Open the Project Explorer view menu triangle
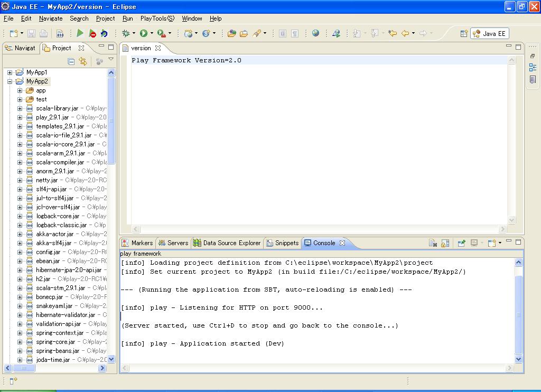The width and height of the screenshot is (541, 392). (111, 59)
